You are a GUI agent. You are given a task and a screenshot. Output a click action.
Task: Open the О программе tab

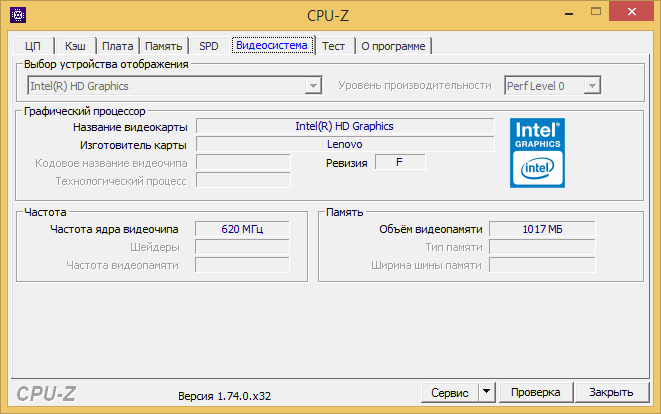click(393, 46)
